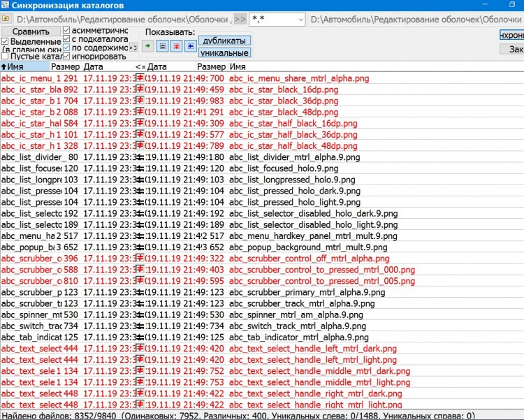The width and height of the screenshot is (524, 420).
Task: Open the *.* file mask dropdown
Action: pos(299,19)
